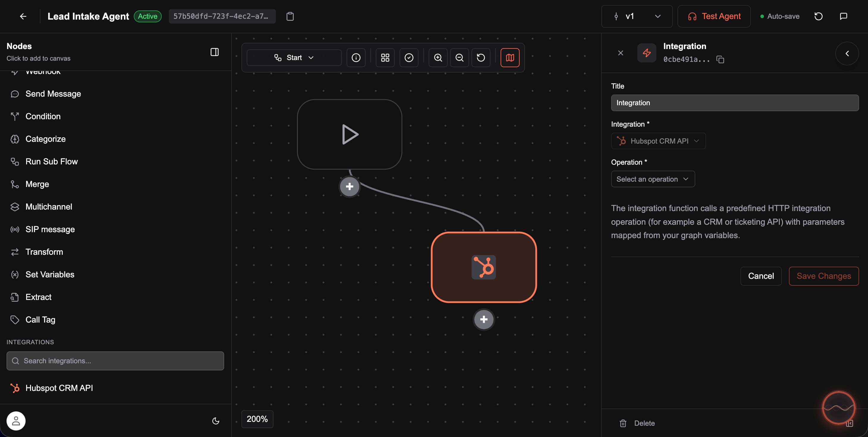Copy the node ID 0cbe491a

click(720, 60)
